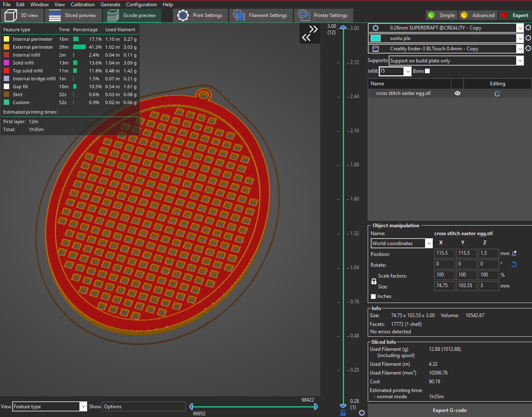Click the Filament Settings spool icon
The width and height of the screenshot is (532, 417).
[239, 15]
